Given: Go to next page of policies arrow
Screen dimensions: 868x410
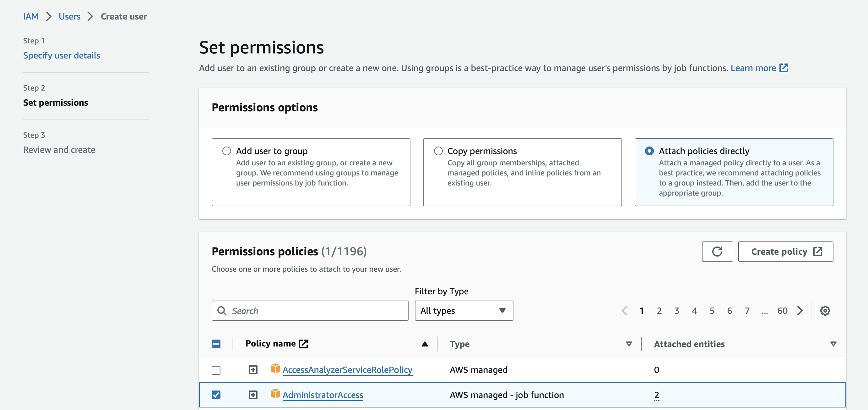Looking at the screenshot, I should click(x=800, y=310).
